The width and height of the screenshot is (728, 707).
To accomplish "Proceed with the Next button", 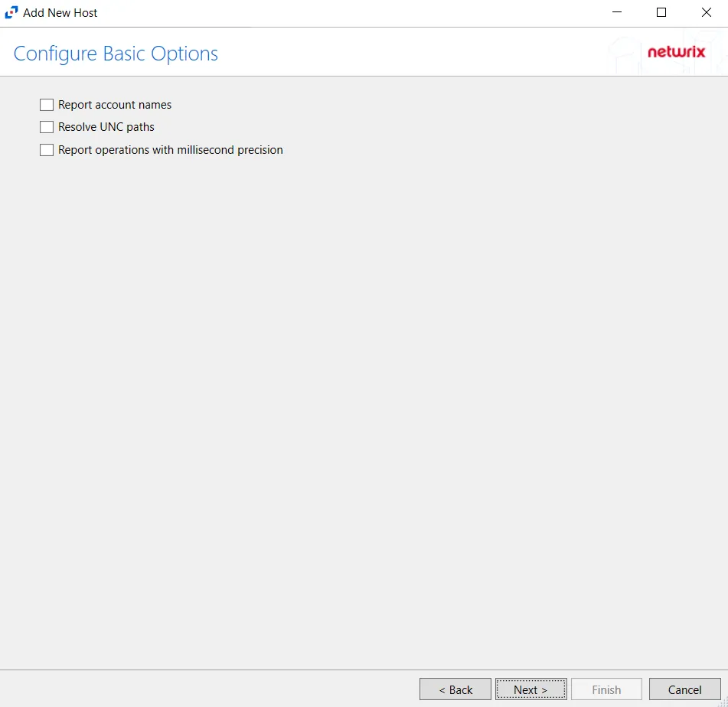I will (x=530, y=689).
